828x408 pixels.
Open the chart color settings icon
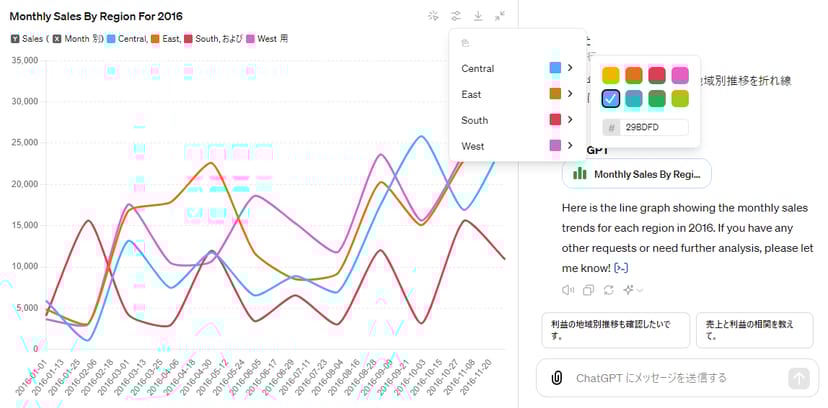point(456,16)
